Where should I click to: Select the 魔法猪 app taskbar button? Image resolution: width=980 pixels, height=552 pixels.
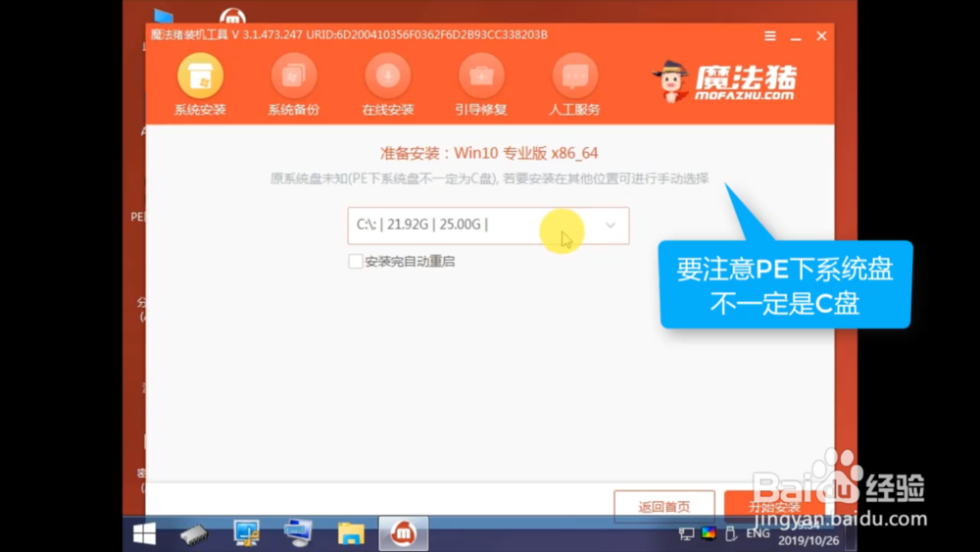pyautogui.click(x=404, y=534)
